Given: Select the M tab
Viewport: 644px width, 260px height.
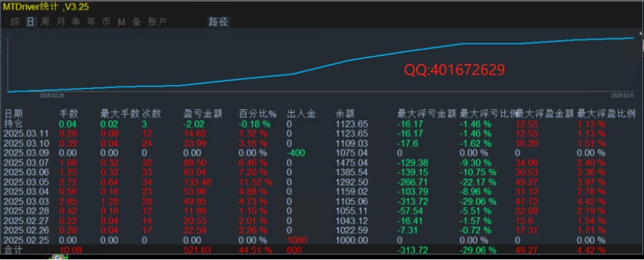Looking at the screenshot, I should 121,22.
